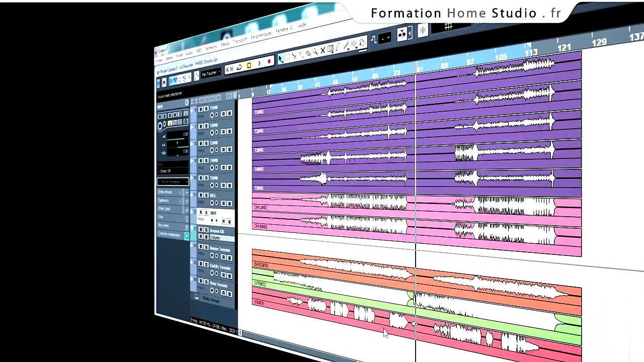Mute the T1#40 track
The height and width of the screenshot is (362, 644).
point(201,109)
